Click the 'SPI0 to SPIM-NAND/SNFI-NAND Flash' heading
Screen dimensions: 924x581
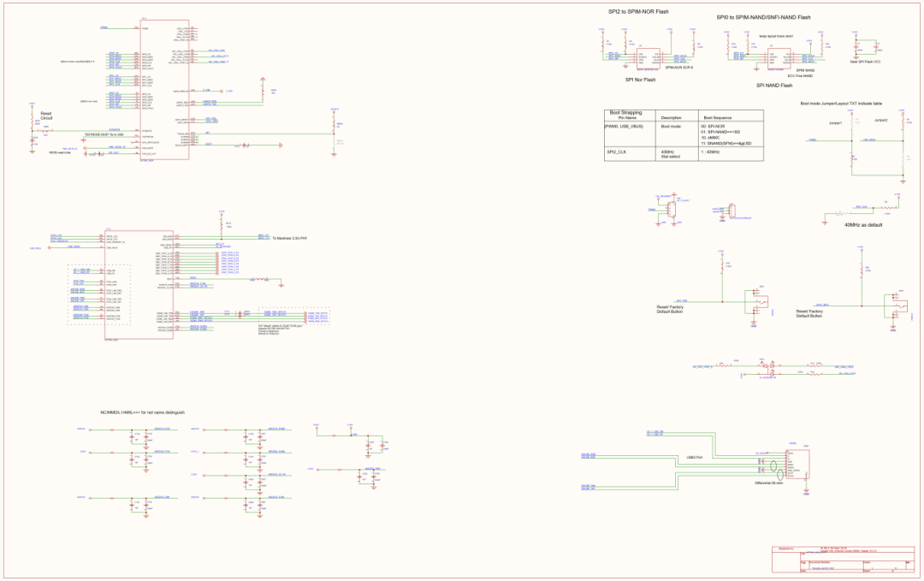pos(763,18)
